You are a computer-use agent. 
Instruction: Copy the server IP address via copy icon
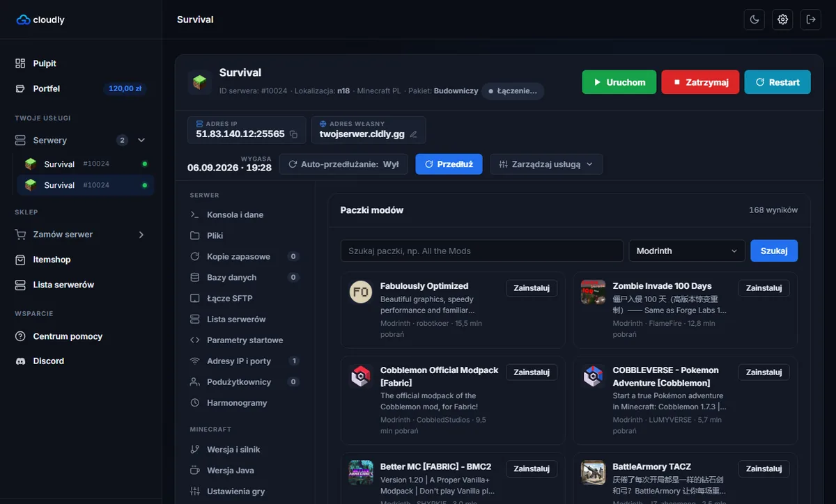[x=293, y=134]
